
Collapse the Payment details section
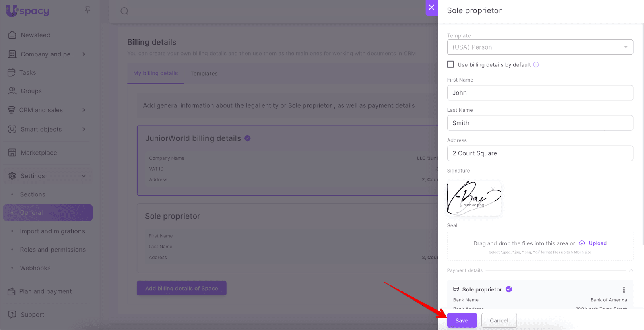[631, 270]
